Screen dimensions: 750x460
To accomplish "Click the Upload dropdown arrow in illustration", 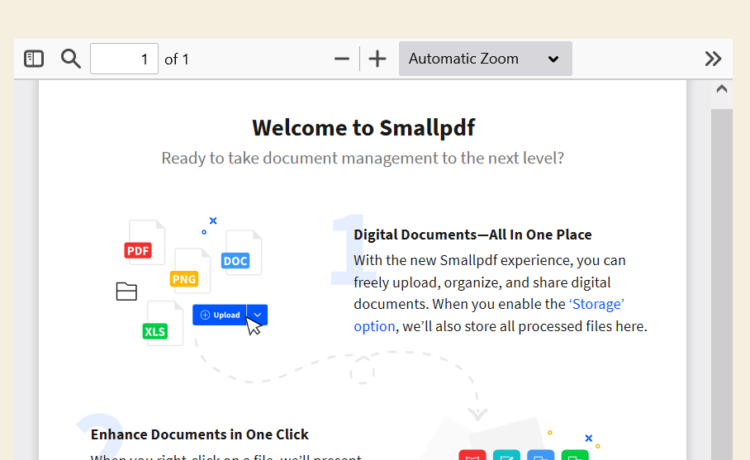I will [257, 315].
